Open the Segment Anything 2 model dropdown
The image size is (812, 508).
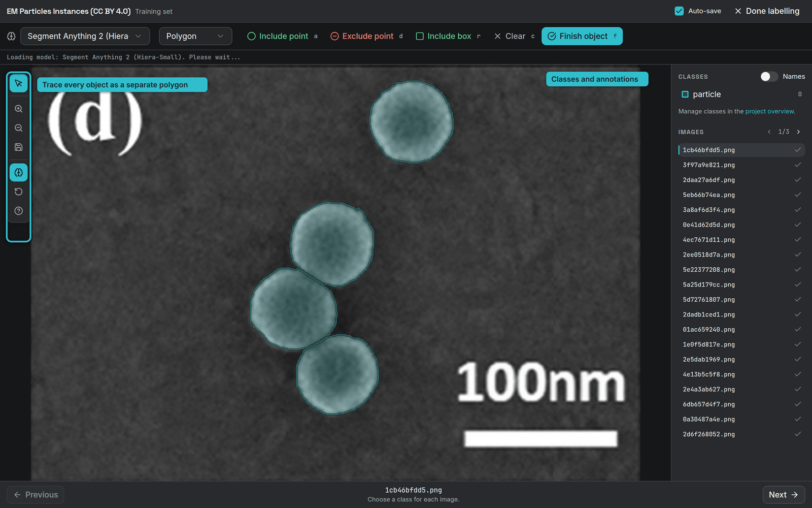tap(85, 36)
